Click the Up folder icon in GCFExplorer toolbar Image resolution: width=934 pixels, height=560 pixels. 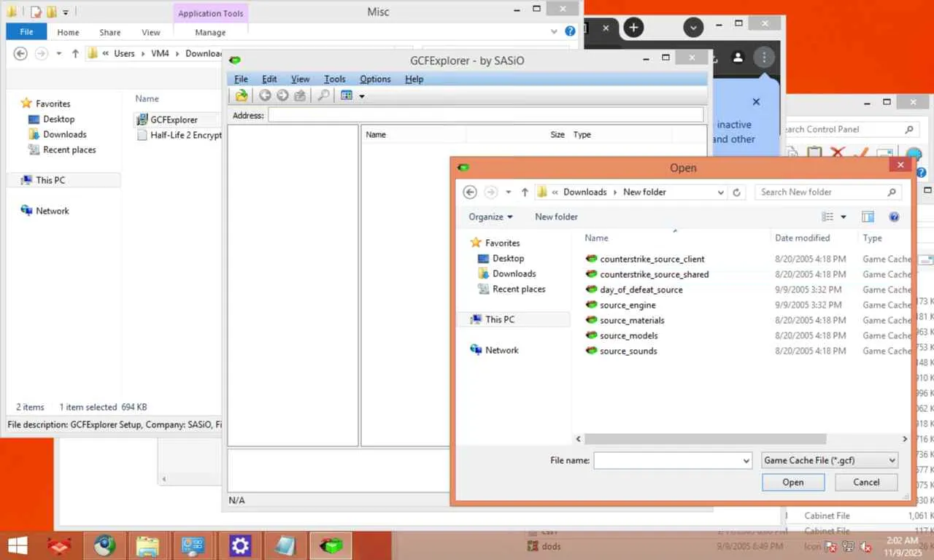click(x=299, y=96)
